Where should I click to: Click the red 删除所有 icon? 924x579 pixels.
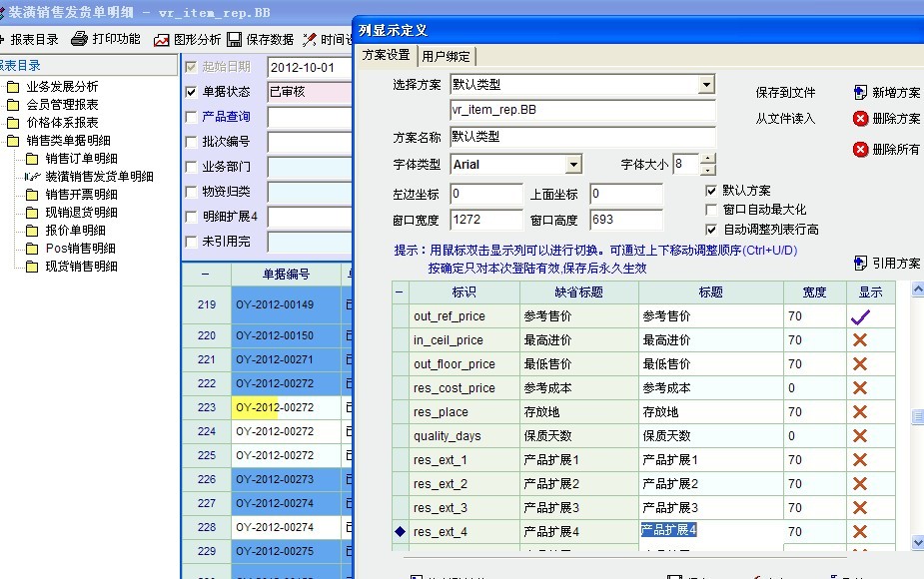860,150
